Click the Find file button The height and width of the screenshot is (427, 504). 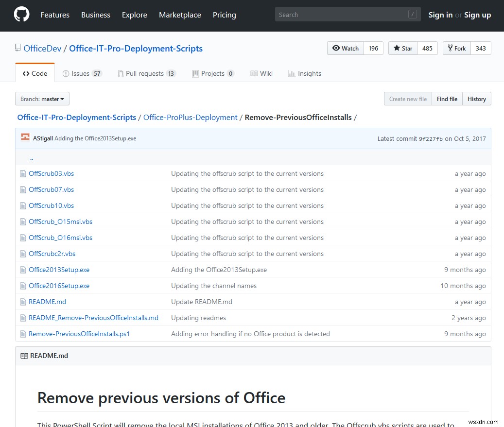coord(447,99)
